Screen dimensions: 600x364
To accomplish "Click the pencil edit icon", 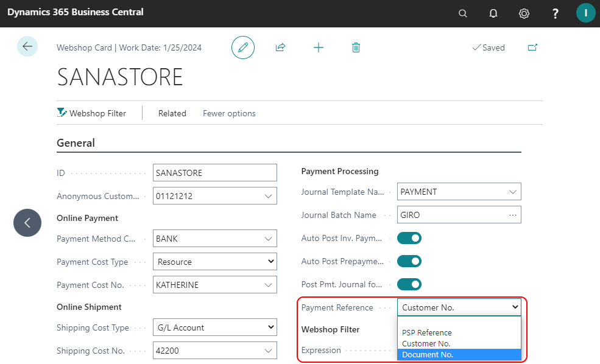I will pos(243,47).
